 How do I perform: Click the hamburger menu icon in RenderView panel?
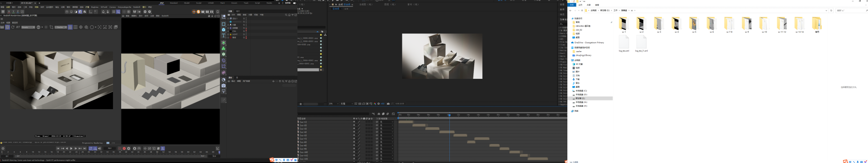click(x=2, y=19)
